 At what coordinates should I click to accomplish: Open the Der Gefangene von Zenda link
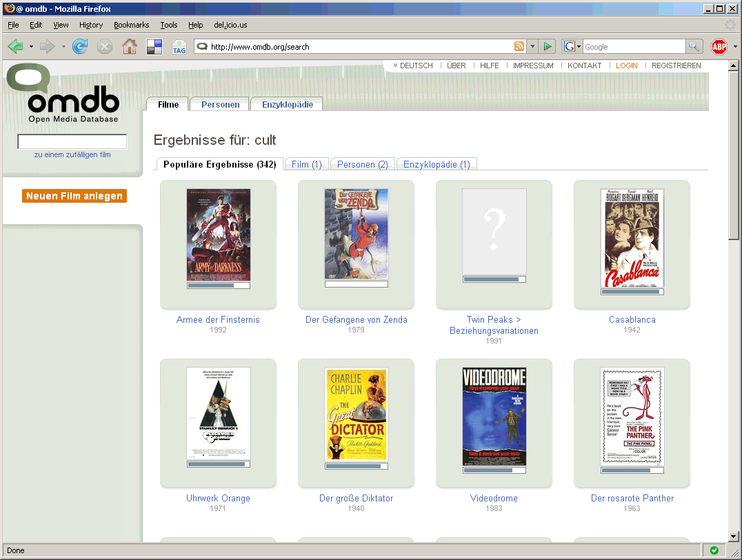tap(357, 319)
